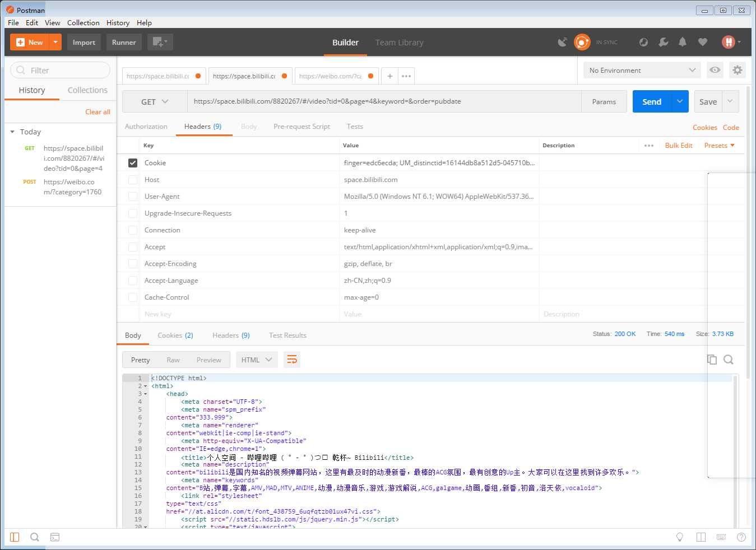Add a new request tab with plus
This screenshot has height=550, width=756.
(x=390, y=76)
